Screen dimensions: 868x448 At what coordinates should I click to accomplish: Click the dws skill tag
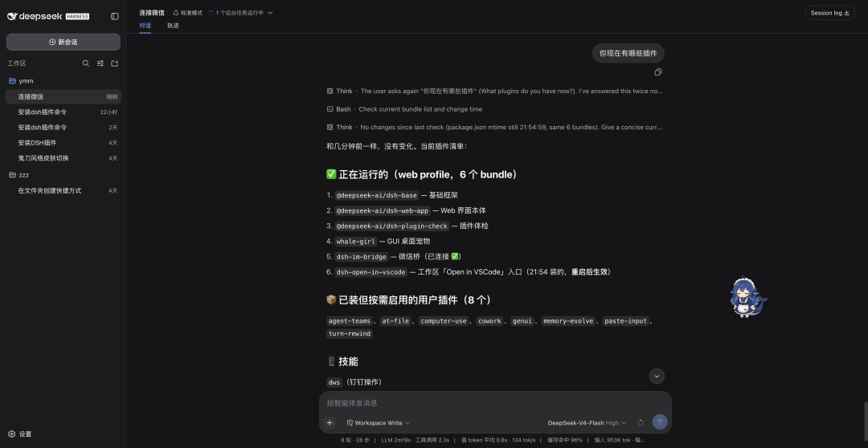[x=334, y=382]
